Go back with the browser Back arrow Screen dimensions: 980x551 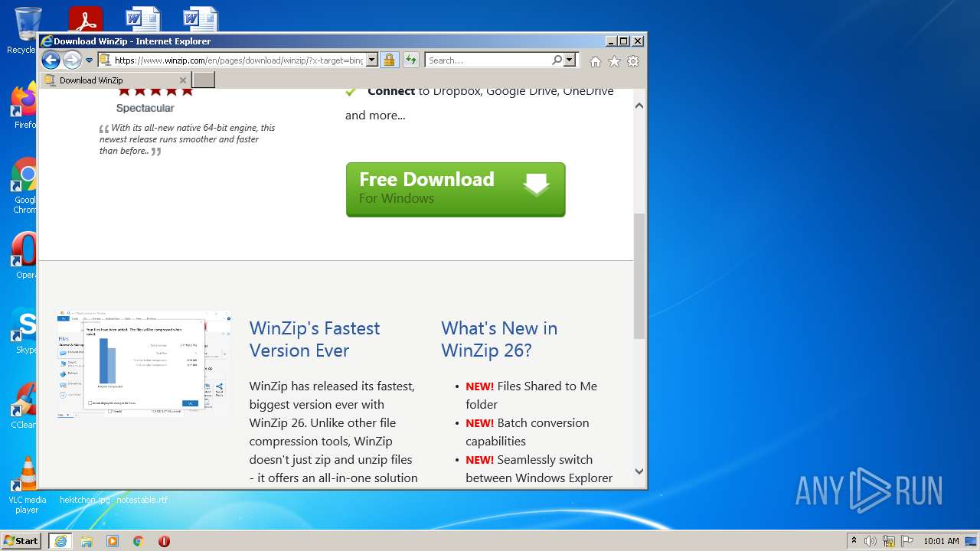click(51, 60)
